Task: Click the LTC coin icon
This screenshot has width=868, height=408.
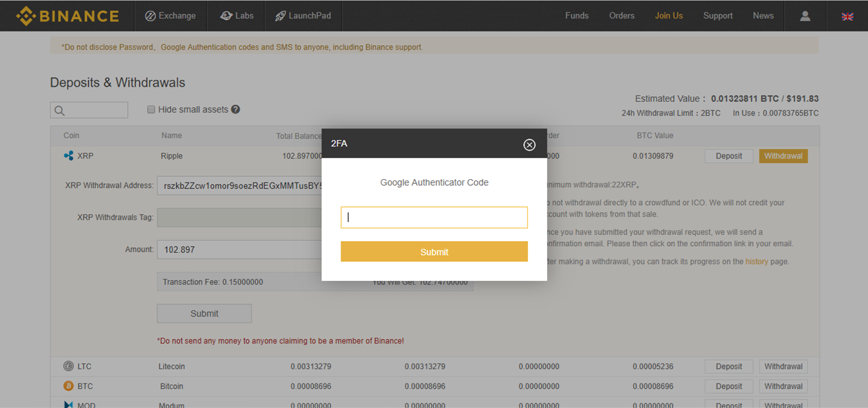Action: coord(68,366)
